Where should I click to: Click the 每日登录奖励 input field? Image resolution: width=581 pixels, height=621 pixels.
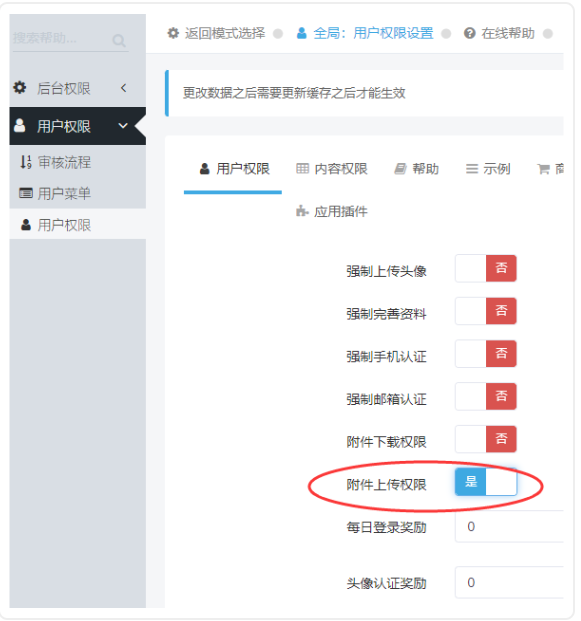509,526
